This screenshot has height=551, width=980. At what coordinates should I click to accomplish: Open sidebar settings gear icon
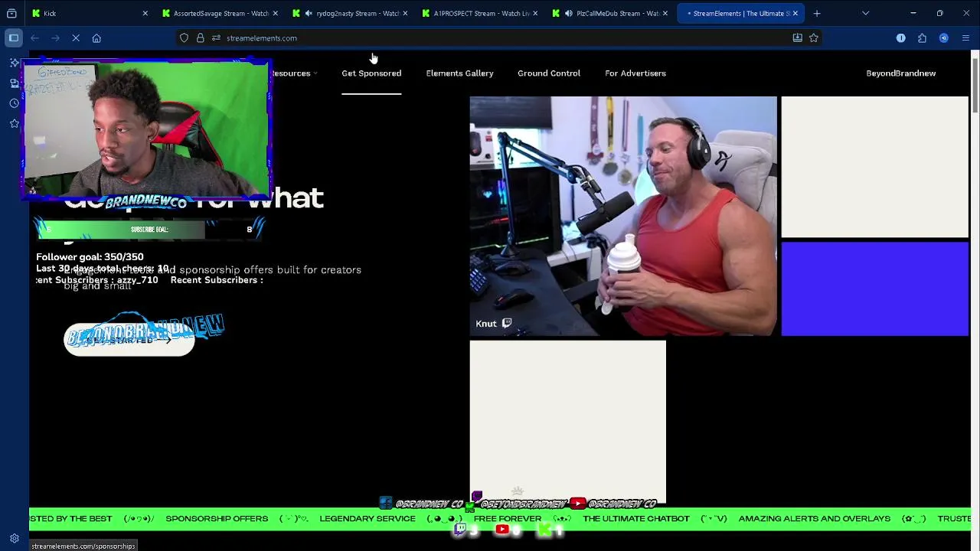coord(14,539)
